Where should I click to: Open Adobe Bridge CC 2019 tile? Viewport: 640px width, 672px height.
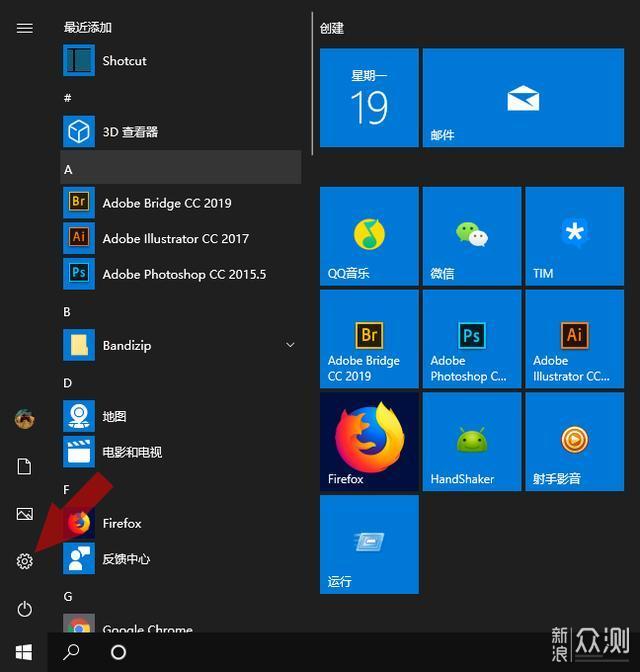pos(369,339)
